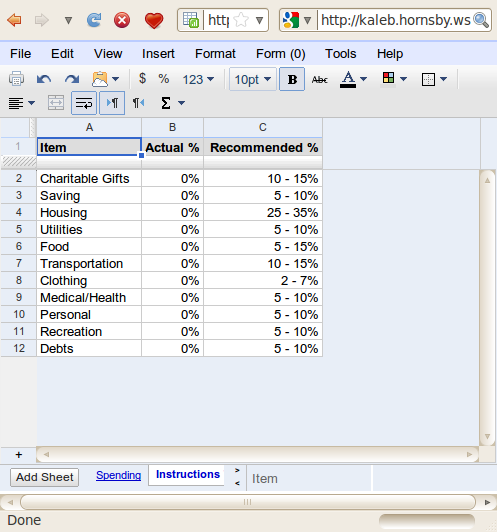This screenshot has height=532, width=497.
Task: Click the Add Sheet button
Action: tap(44, 477)
